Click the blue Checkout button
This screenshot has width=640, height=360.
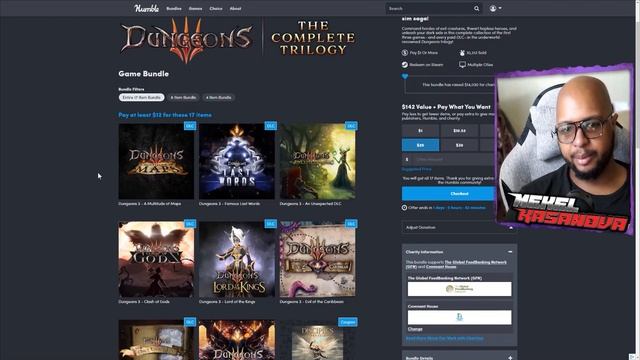click(448, 193)
